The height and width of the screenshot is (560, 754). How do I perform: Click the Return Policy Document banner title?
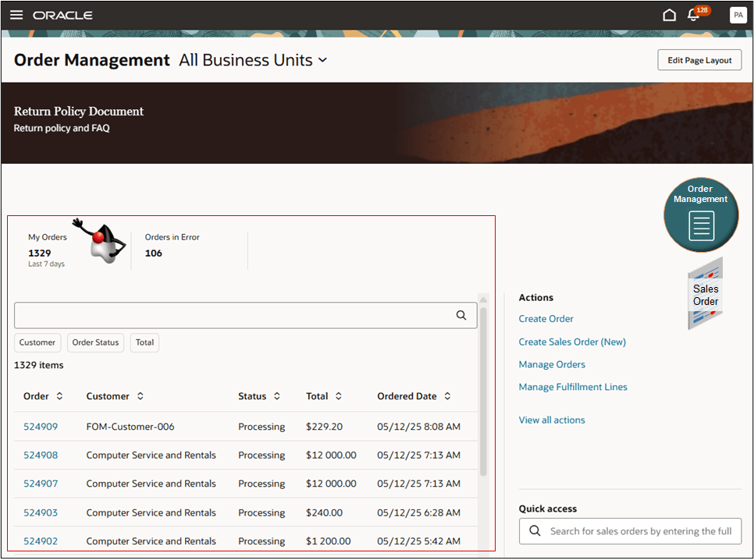[x=78, y=111]
